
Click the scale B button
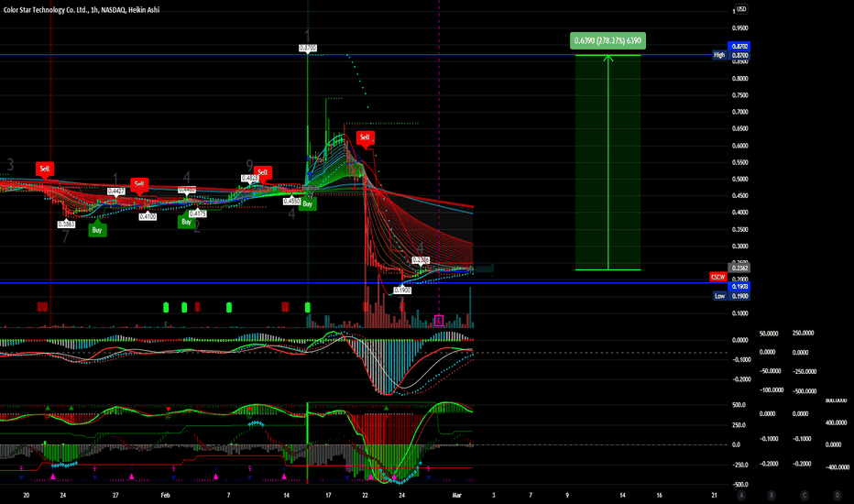(772, 495)
